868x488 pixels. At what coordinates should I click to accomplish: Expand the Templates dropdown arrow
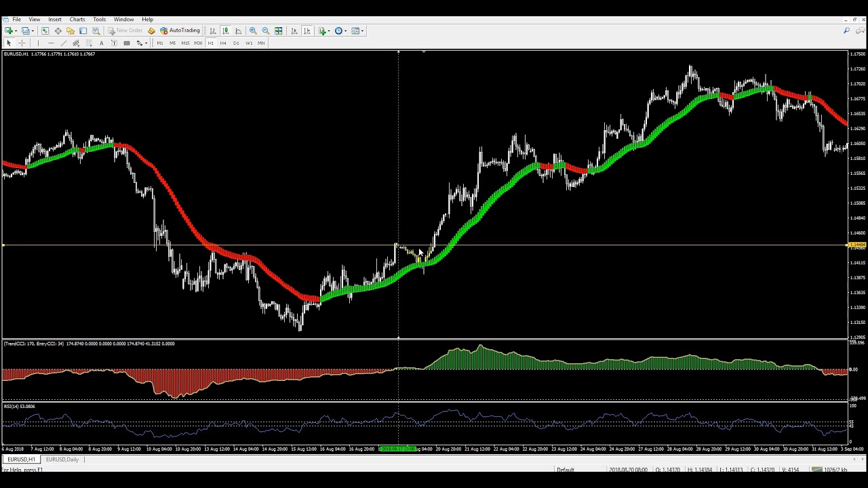click(362, 30)
